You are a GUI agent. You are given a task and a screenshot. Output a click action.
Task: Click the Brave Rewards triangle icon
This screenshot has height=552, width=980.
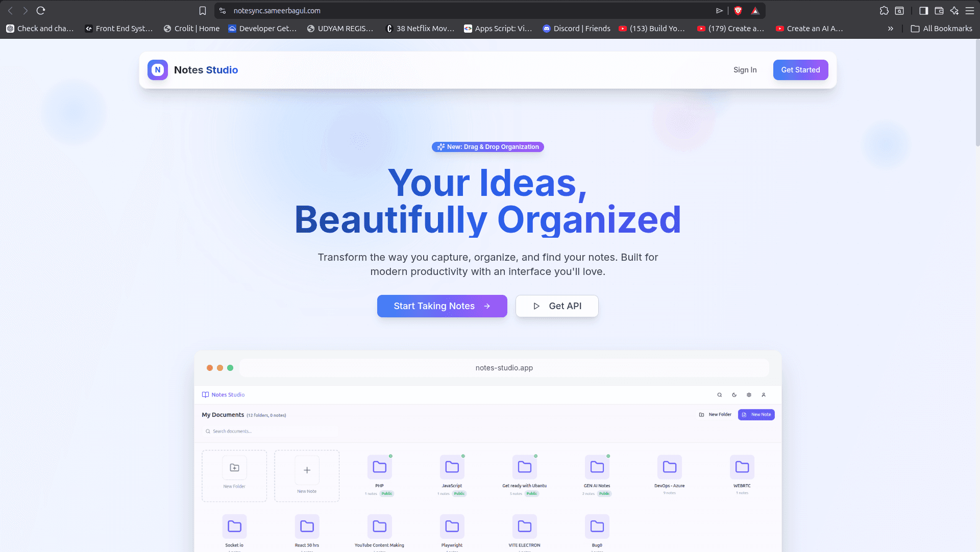pos(755,10)
